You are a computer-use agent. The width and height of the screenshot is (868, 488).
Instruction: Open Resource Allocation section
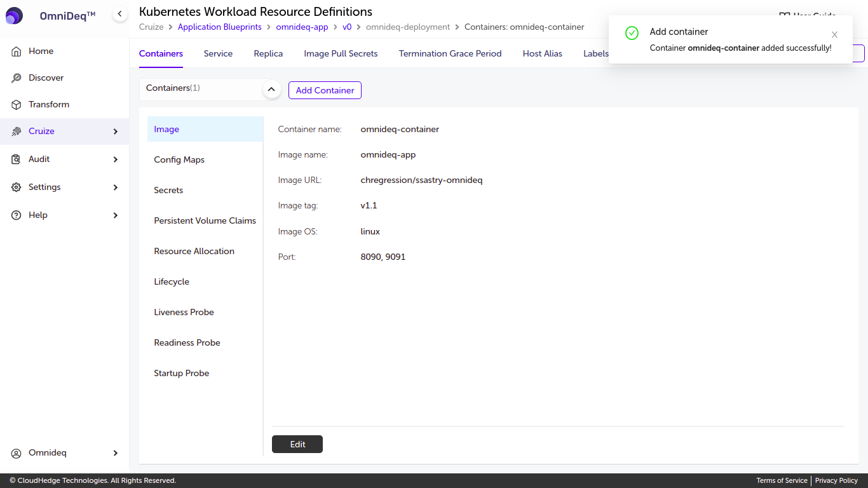(x=205, y=251)
